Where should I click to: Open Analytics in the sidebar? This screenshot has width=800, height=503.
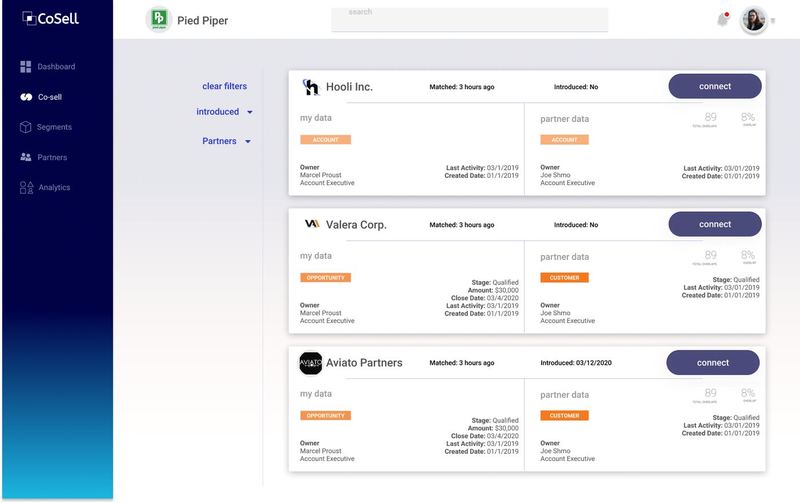[x=54, y=187]
